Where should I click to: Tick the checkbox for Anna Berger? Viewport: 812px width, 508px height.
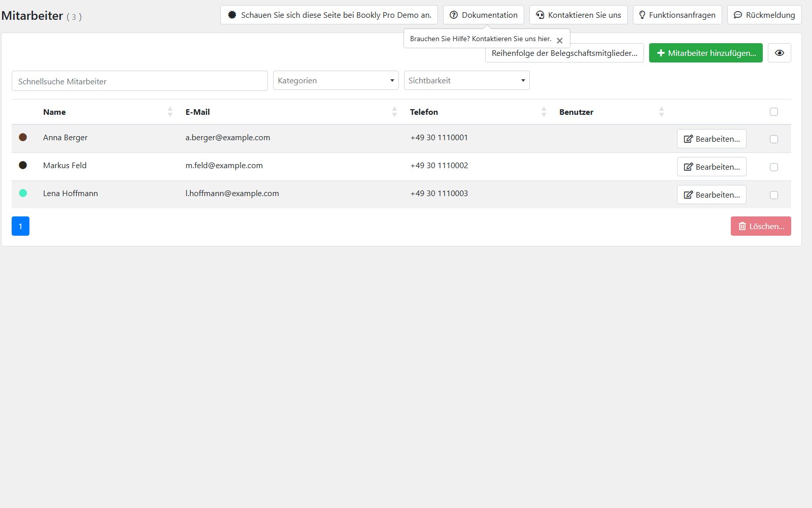click(x=774, y=139)
